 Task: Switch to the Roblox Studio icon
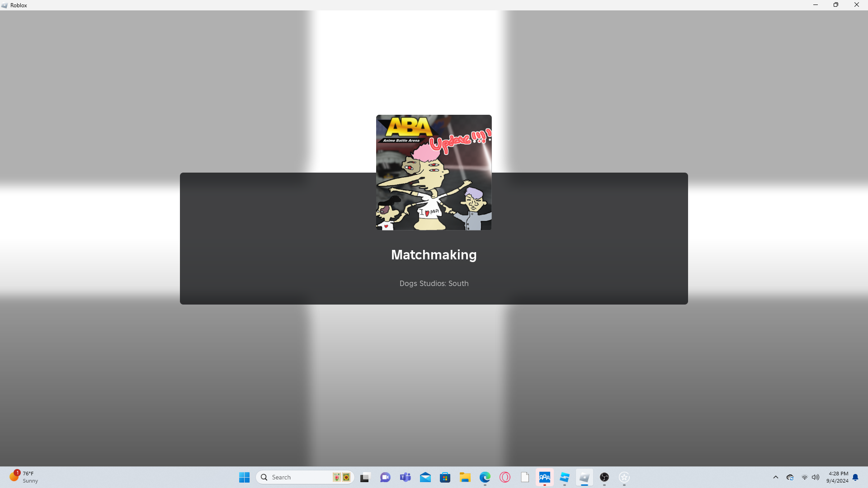pyautogui.click(x=564, y=477)
